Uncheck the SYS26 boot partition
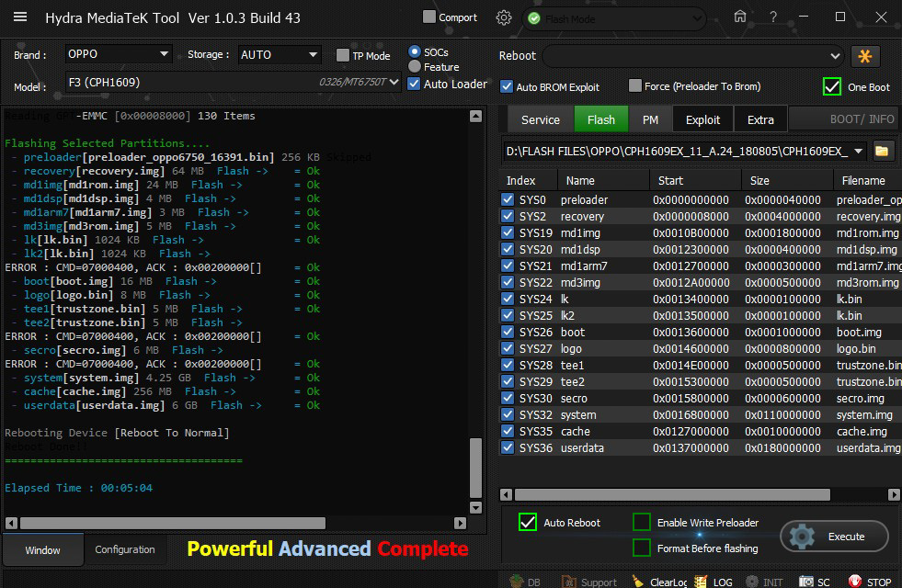This screenshot has width=902, height=588. pyautogui.click(x=508, y=332)
